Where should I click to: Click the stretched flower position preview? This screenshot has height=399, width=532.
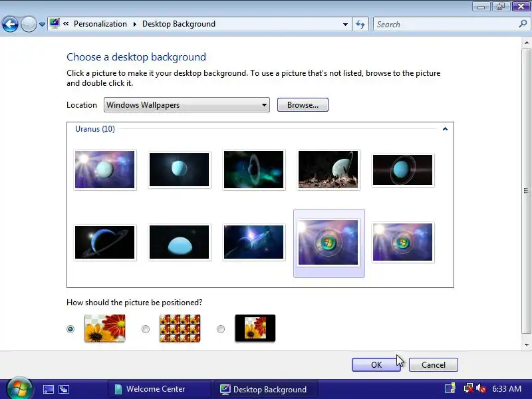(105, 328)
